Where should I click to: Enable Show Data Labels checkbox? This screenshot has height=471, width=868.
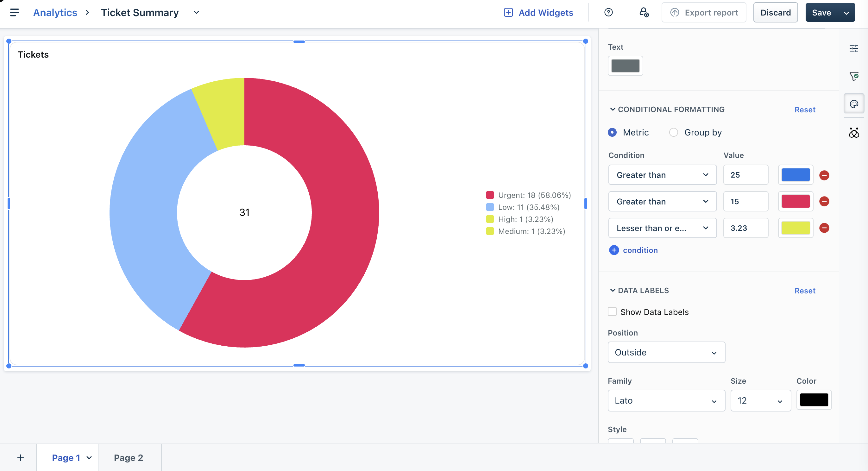(612, 312)
